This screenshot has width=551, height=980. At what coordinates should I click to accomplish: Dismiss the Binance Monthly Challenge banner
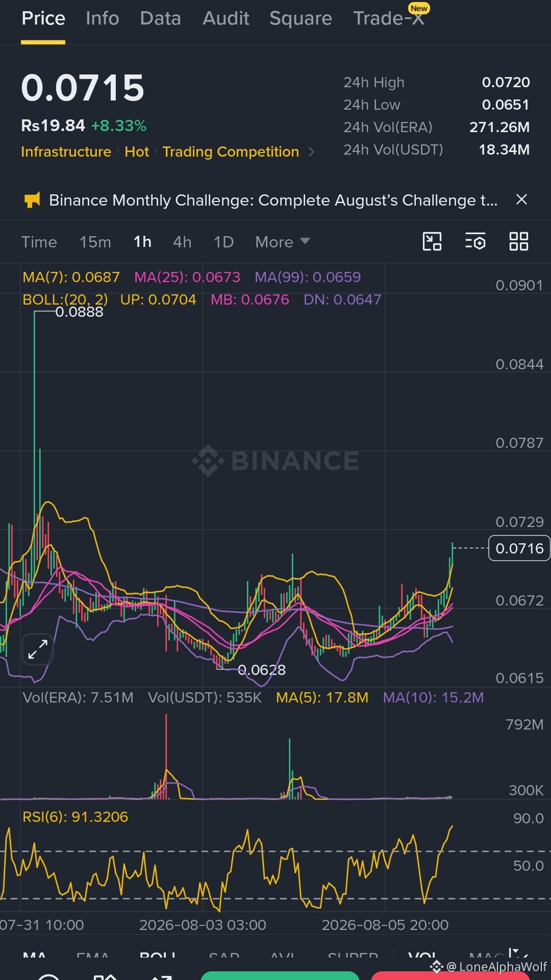521,199
